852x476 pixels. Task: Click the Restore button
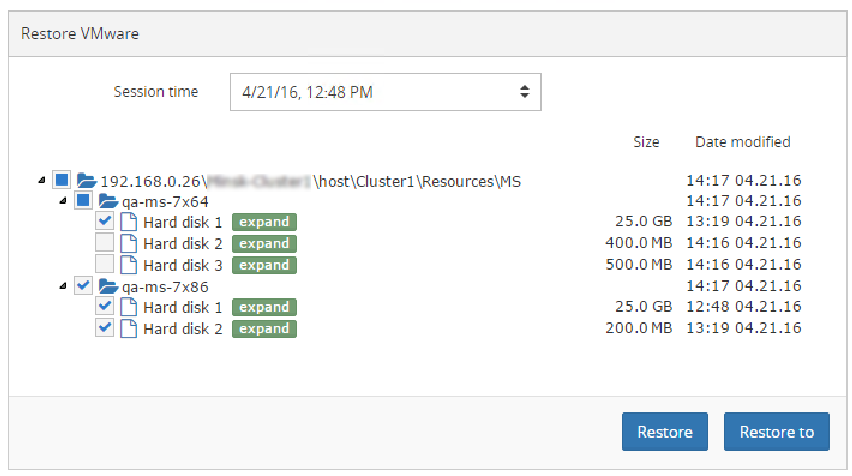pos(665,432)
